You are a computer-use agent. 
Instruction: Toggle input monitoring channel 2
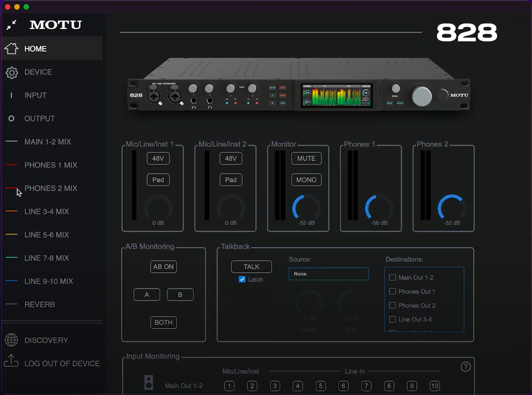[x=252, y=386]
